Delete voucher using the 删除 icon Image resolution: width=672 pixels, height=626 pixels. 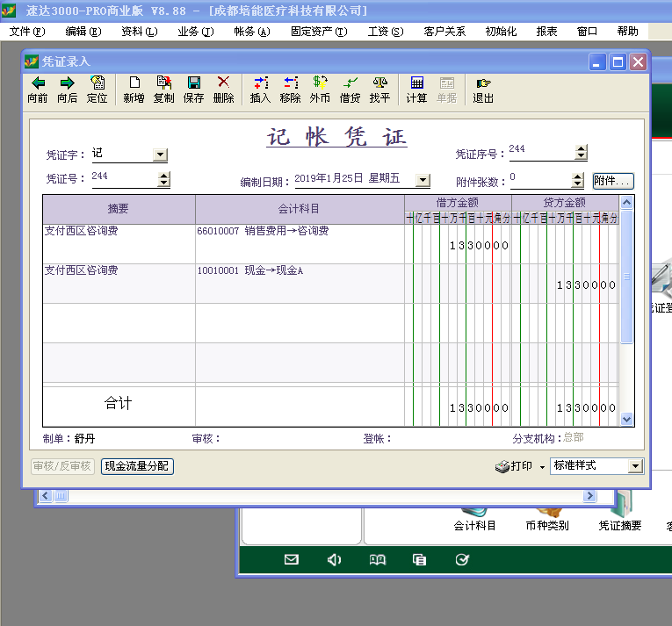click(x=223, y=90)
